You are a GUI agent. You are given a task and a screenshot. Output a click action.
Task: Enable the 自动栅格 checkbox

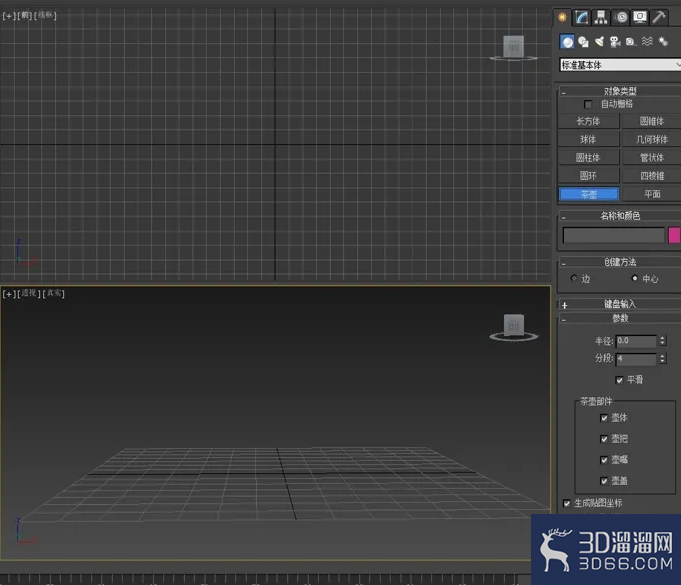coord(588,104)
